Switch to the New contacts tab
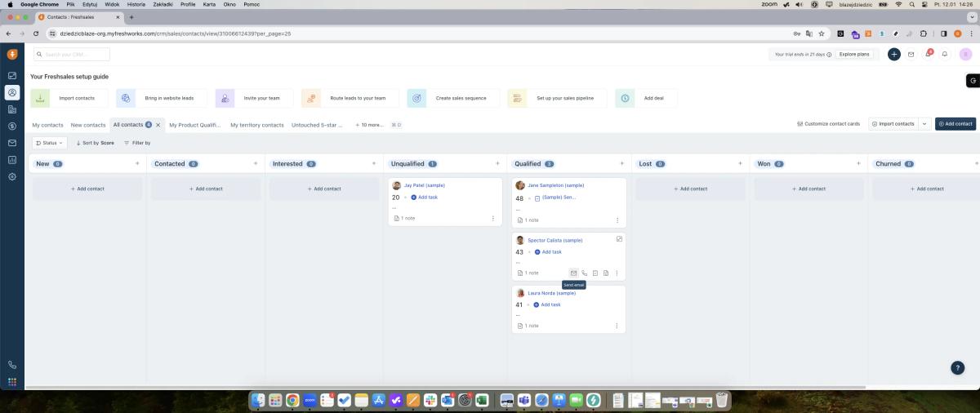 pos(88,125)
